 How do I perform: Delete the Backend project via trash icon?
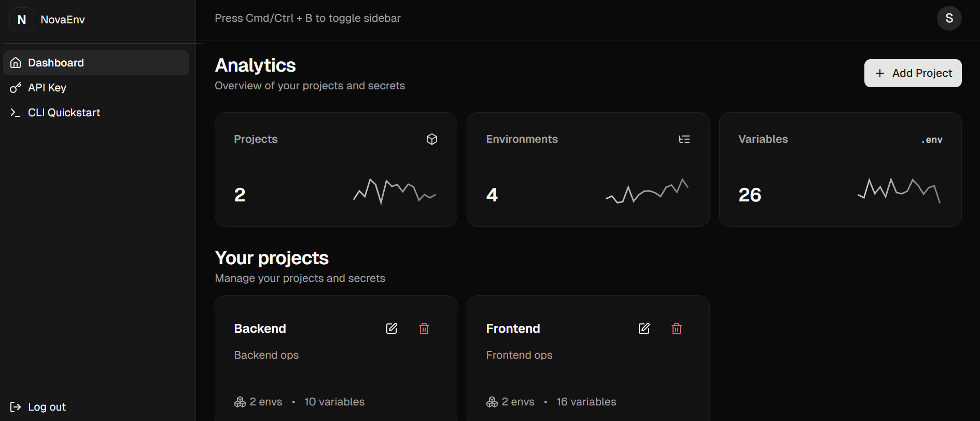point(424,329)
